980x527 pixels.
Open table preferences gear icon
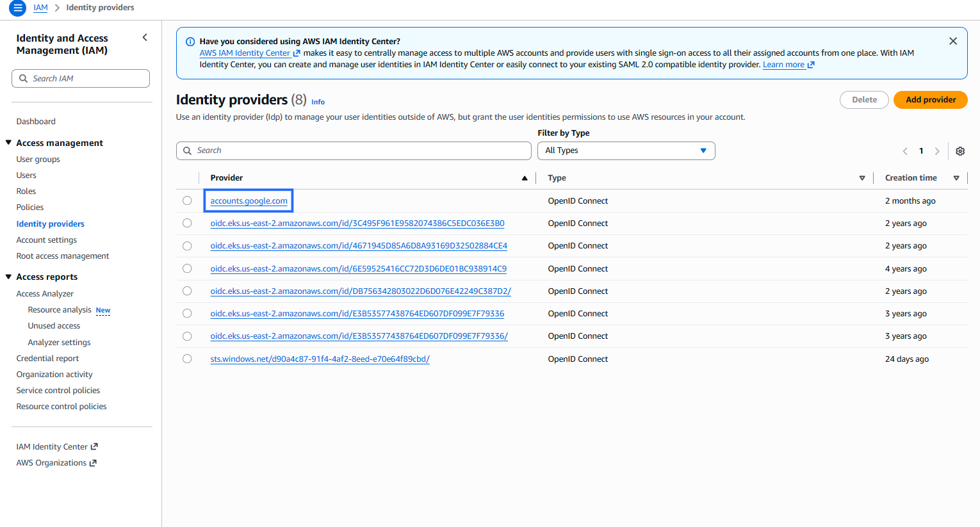[960, 151]
